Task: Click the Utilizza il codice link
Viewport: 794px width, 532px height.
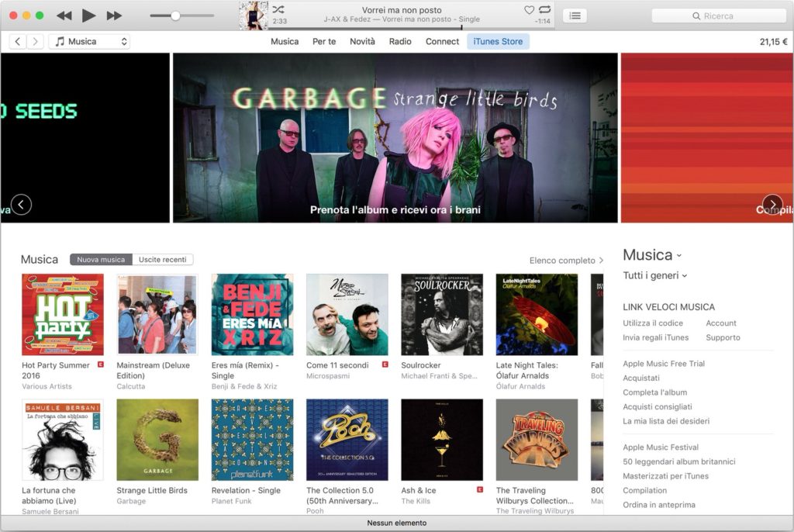Action: pyautogui.click(x=653, y=323)
